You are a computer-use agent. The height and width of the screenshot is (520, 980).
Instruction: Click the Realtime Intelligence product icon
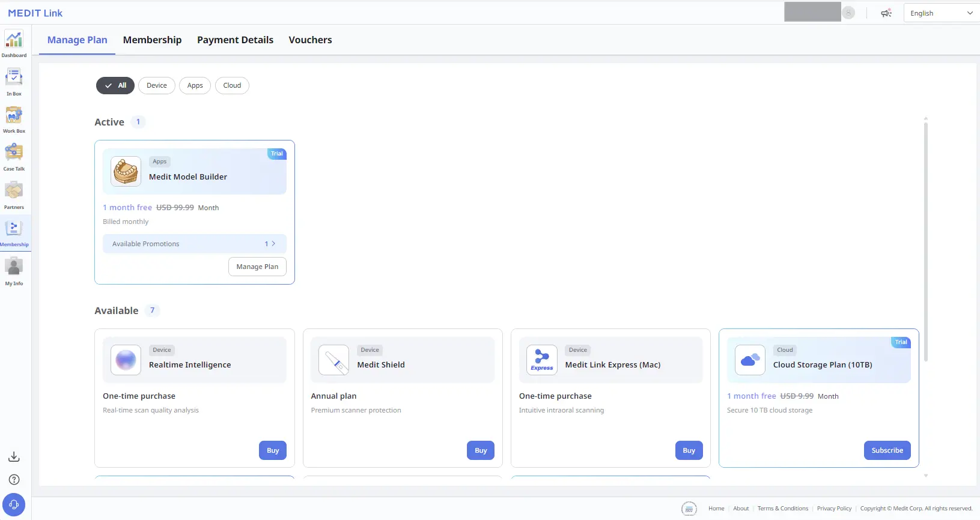click(x=126, y=360)
